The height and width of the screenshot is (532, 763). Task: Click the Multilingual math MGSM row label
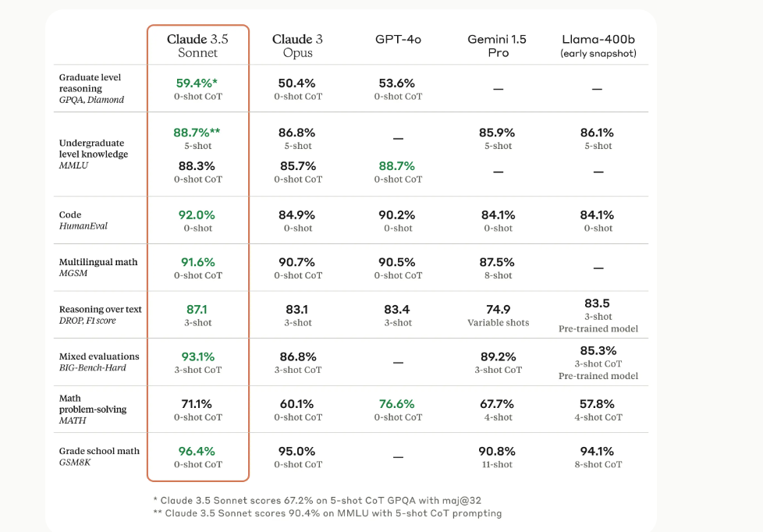click(x=98, y=268)
